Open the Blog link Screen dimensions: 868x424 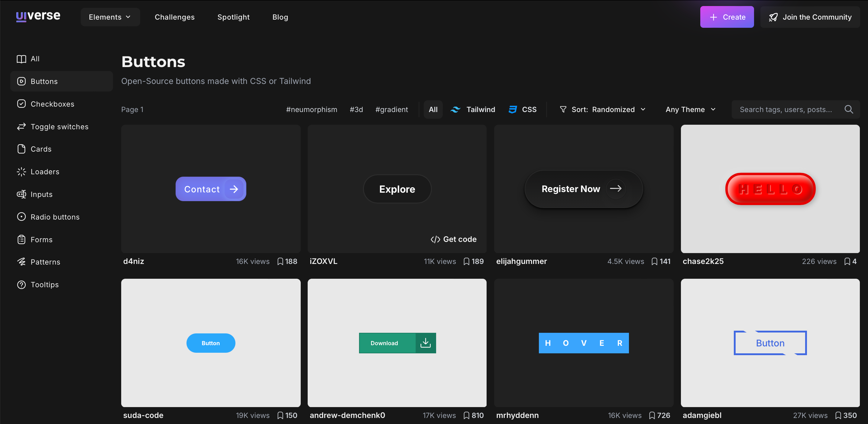[280, 17]
